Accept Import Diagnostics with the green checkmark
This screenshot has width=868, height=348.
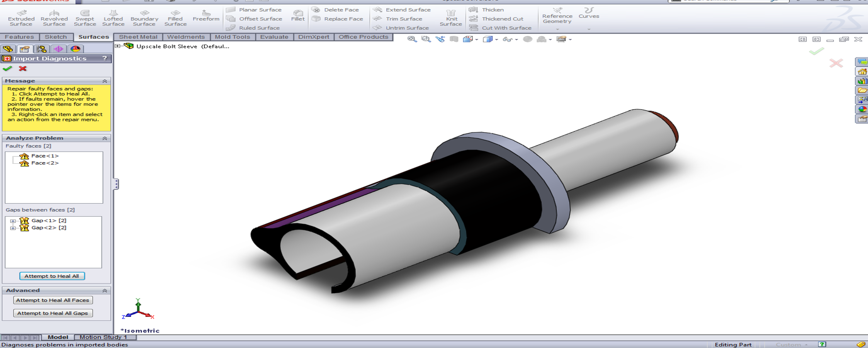tap(7, 68)
